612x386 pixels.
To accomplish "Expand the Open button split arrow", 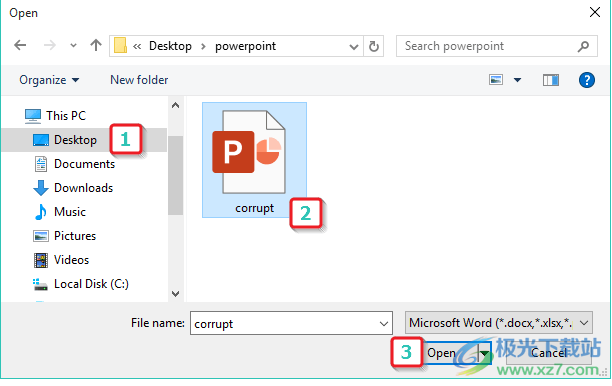I will pos(484,354).
